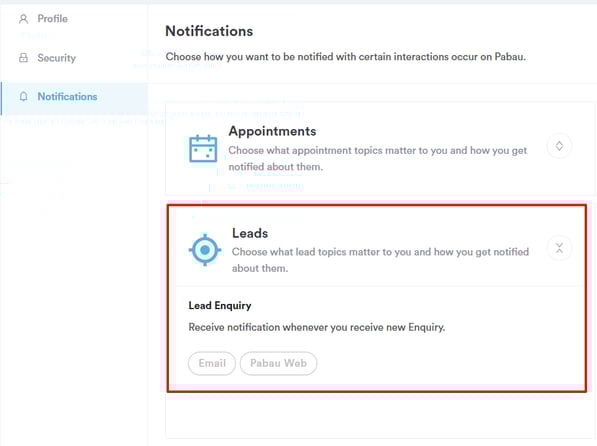597x446 pixels.
Task: Click the Notifications page title
Action: [209, 31]
